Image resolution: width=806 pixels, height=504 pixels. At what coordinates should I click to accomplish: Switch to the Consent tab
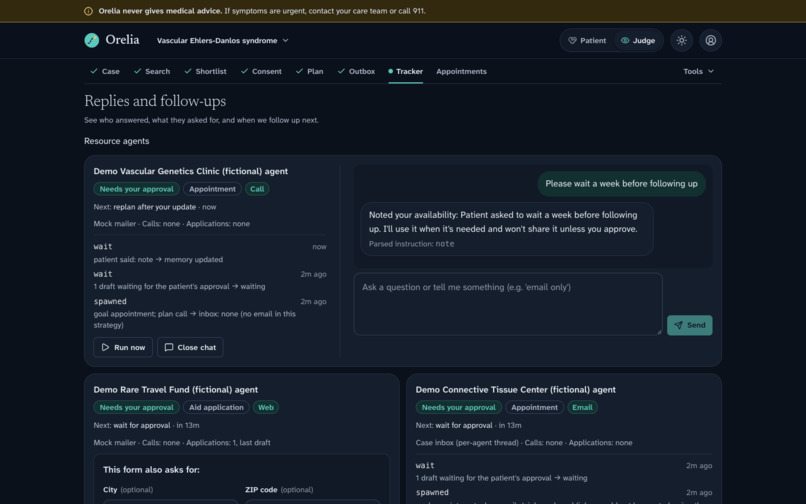coord(262,71)
